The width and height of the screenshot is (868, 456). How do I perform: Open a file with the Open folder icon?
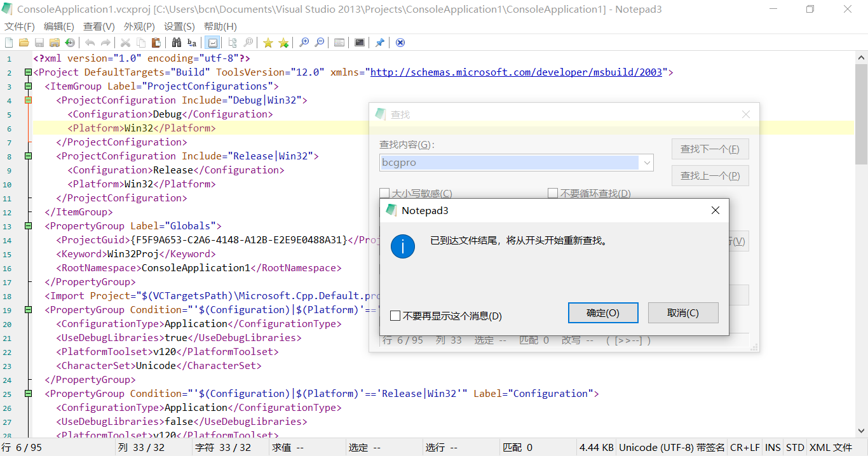tap(24, 43)
